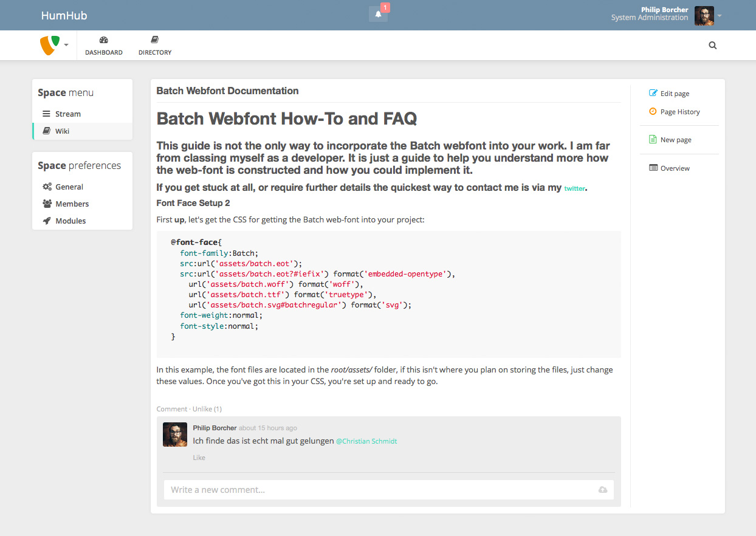The height and width of the screenshot is (536, 756).
Task: Click the font-style:normal; code line
Action: [x=219, y=326]
